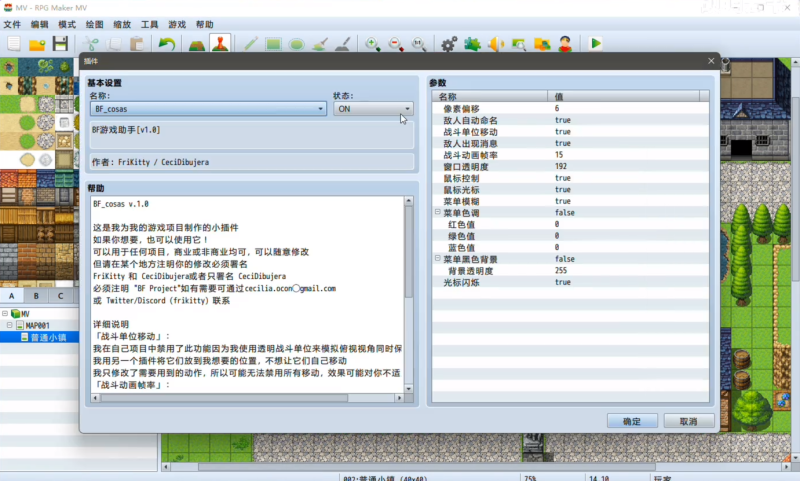The width and height of the screenshot is (800, 481).
Task: Open the 游戏 menu
Action: coord(177,24)
